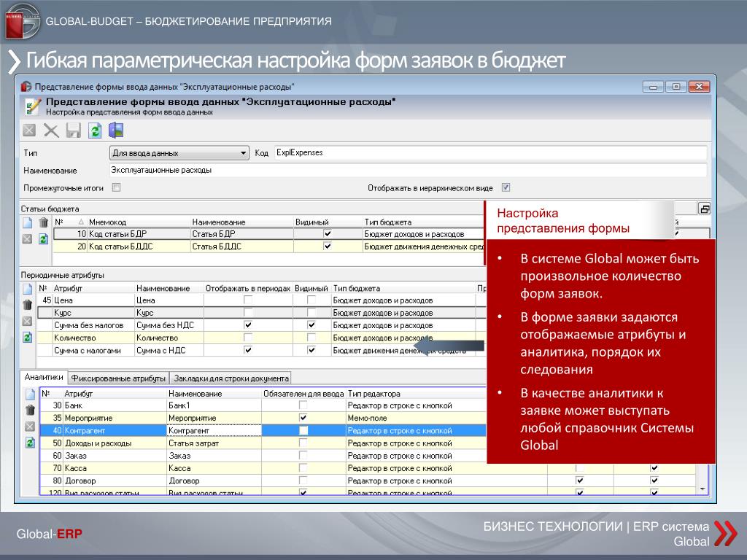Minimize the form settings window
Image resolution: width=747 pixels, height=560 pixels.
653,87
